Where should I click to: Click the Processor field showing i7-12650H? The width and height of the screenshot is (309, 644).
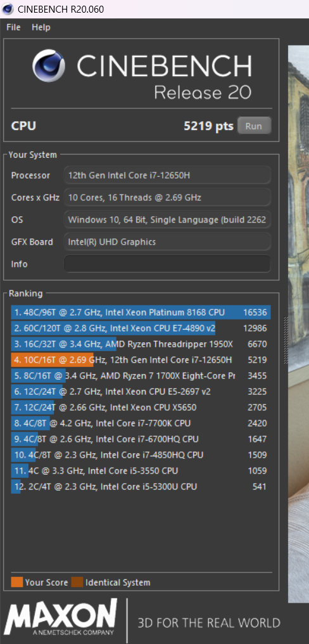[167, 175]
